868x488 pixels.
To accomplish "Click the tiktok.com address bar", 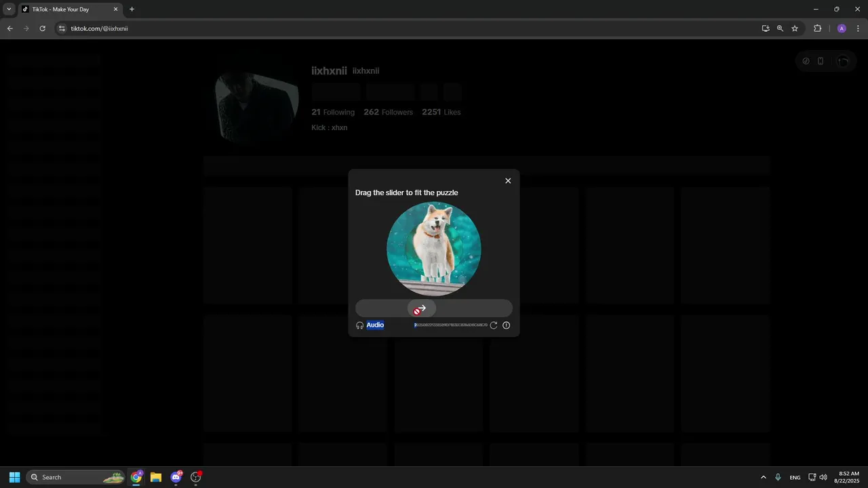I will (407, 28).
